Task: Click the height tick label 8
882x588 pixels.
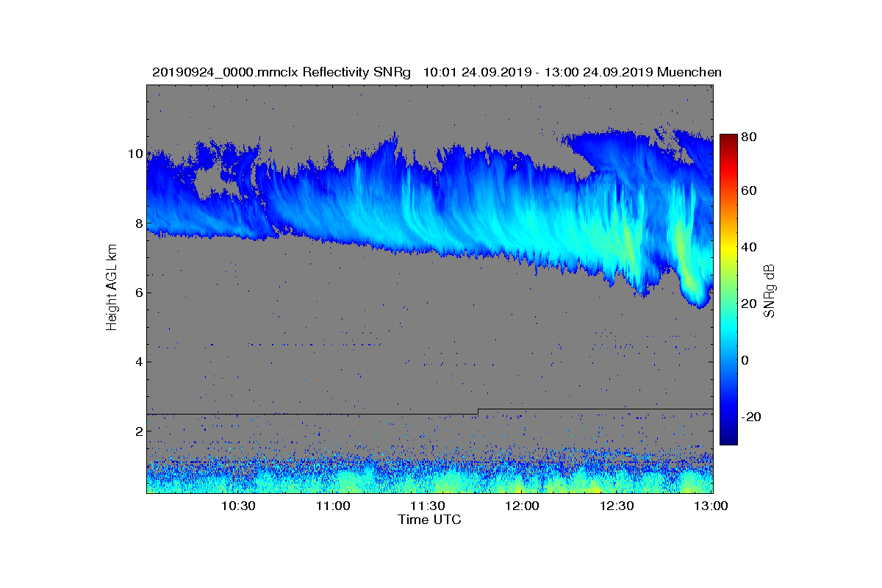Action: click(138, 223)
